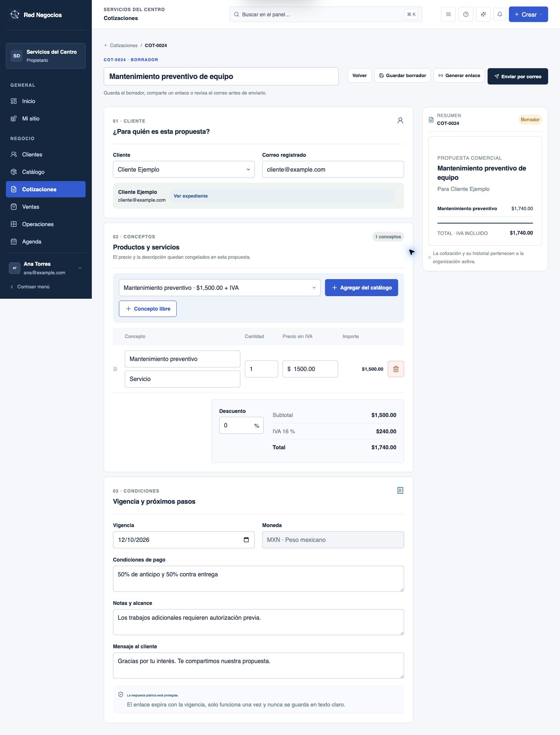
Task: Click the search magnifier icon
Action: click(x=236, y=14)
